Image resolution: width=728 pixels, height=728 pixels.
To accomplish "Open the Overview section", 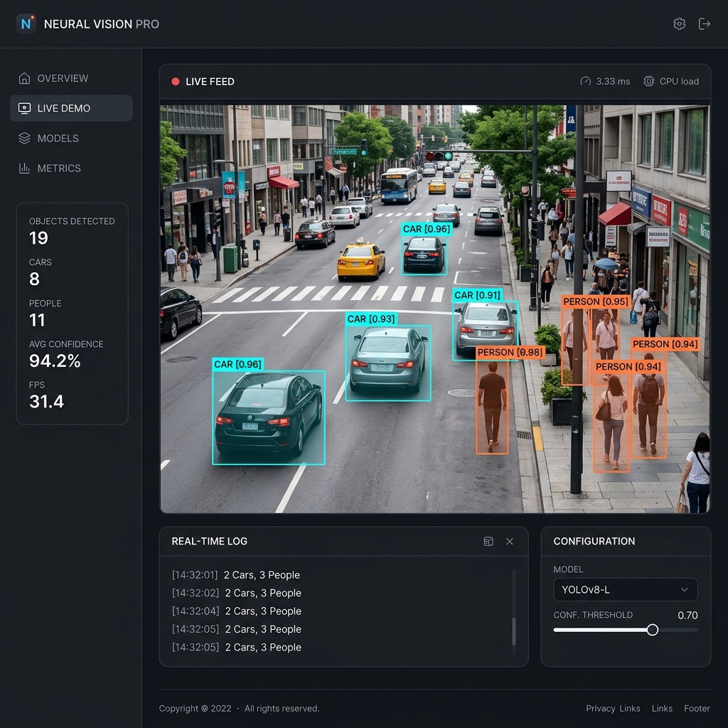I will 72,78.
